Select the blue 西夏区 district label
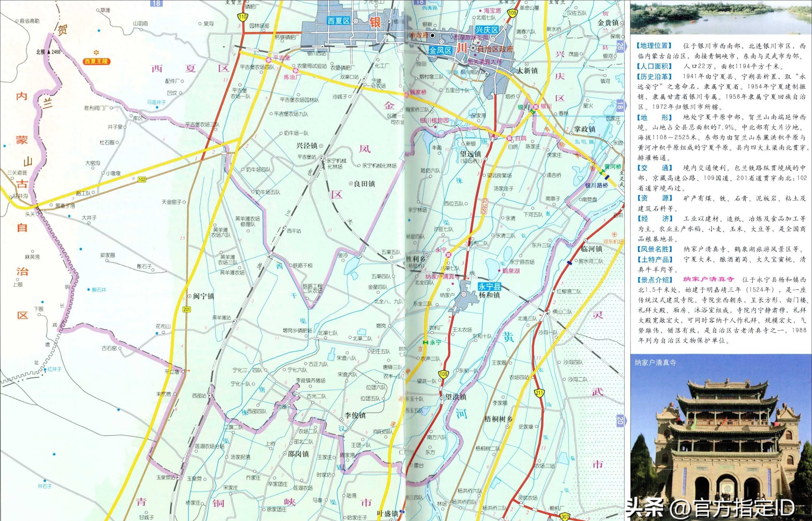Viewport: 812px width, 521px height. point(338,21)
